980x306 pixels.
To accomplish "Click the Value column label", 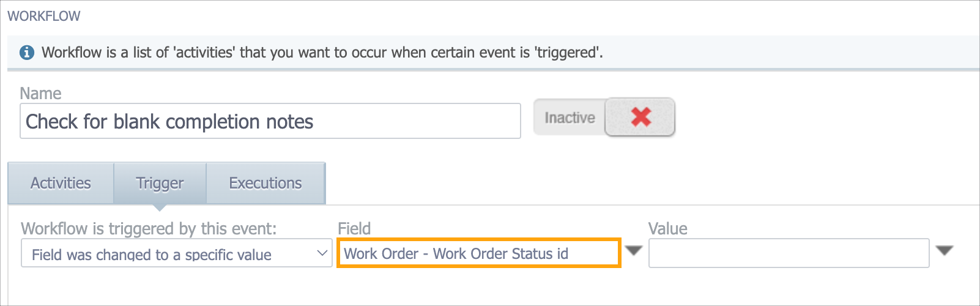I will click(x=668, y=228).
